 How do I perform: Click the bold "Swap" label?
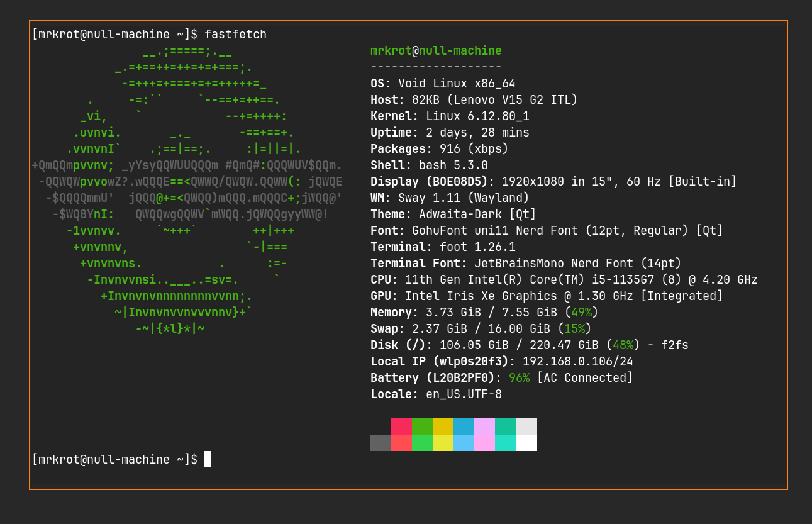point(384,329)
